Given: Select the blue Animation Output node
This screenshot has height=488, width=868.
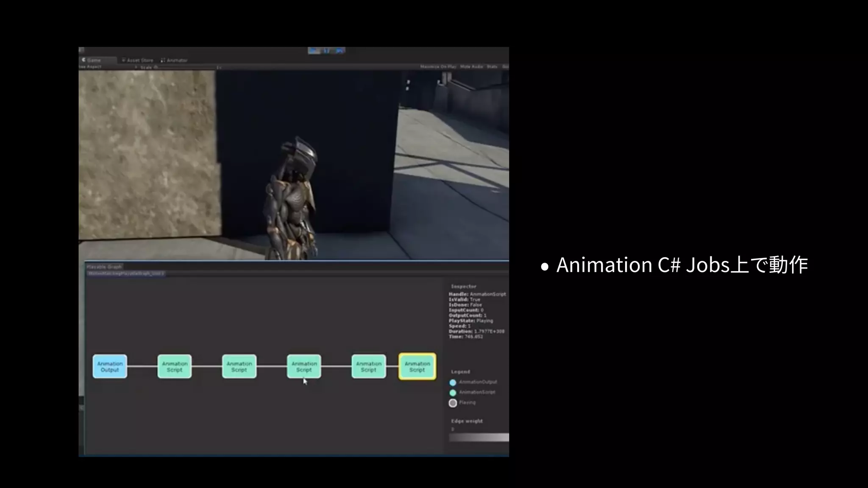Looking at the screenshot, I should 110,366.
